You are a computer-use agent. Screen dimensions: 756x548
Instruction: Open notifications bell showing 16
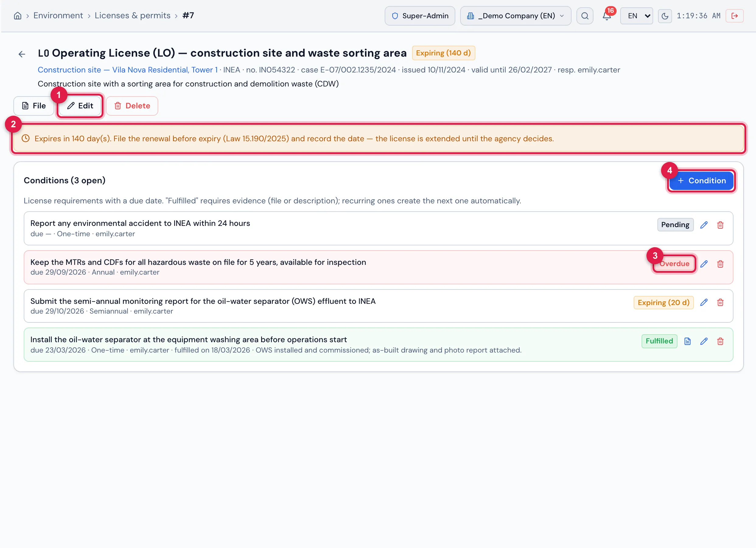tap(607, 16)
